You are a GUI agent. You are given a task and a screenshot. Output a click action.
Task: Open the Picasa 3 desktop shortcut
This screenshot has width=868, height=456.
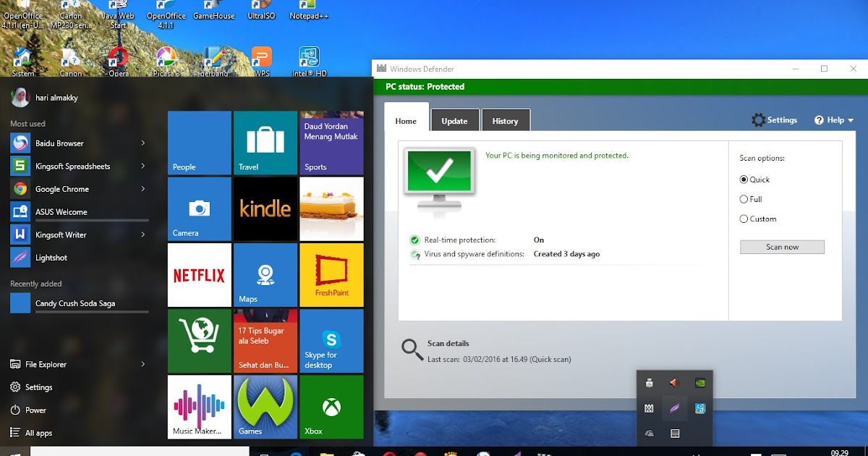(x=166, y=62)
